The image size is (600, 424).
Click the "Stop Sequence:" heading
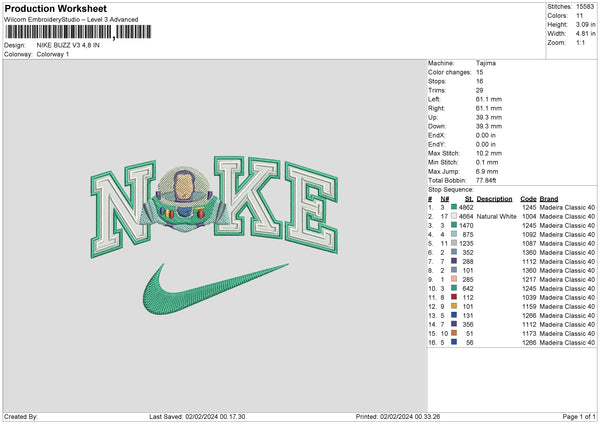[451, 190]
